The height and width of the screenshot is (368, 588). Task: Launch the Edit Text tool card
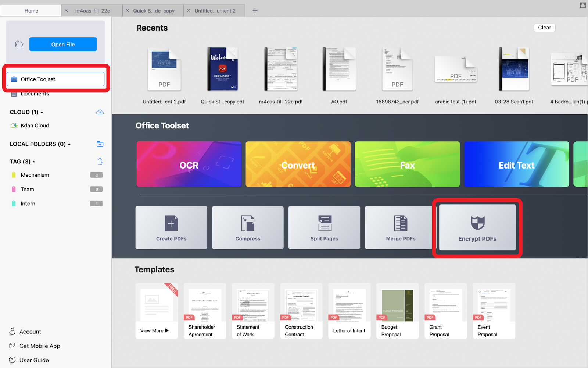(516, 164)
